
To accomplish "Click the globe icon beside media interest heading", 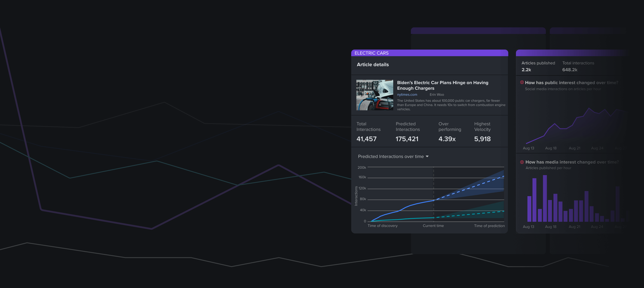I will [x=522, y=162].
